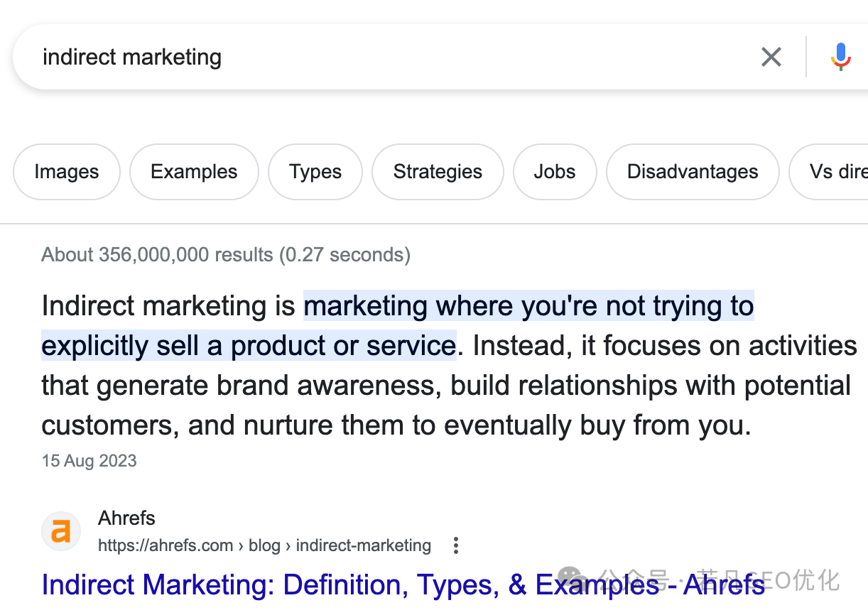Click the ahrefs.com blog breadcrumb URL

pyautogui.click(x=265, y=545)
